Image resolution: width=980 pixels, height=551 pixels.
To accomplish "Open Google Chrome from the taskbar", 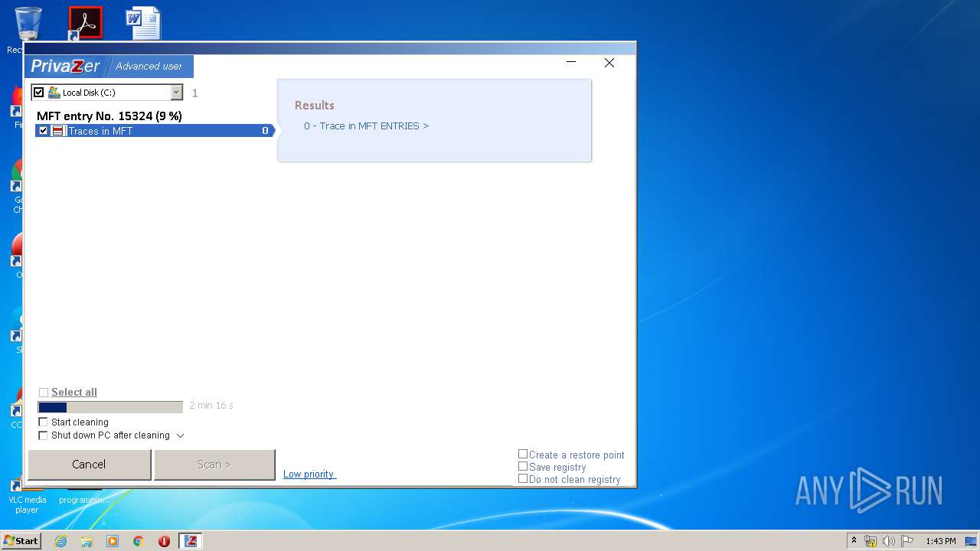I will 139,541.
